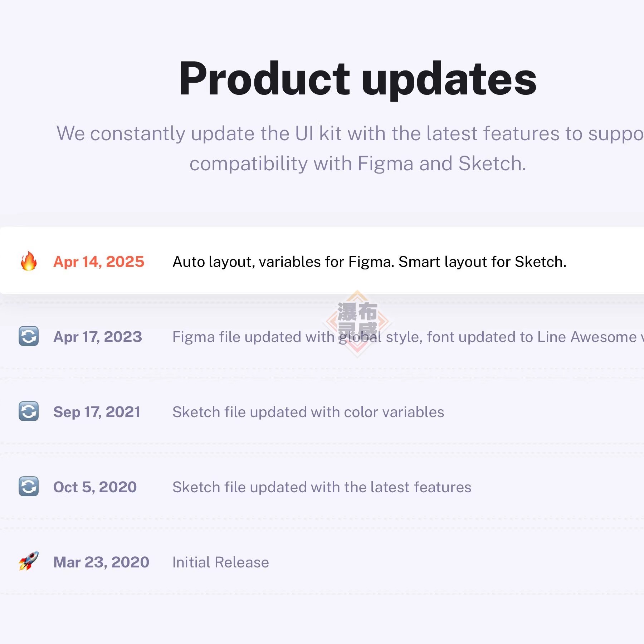Select the Mar 23, 2020 date
Image resolution: width=644 pixels, height=644 pixels.
click(x=101, y=562)
